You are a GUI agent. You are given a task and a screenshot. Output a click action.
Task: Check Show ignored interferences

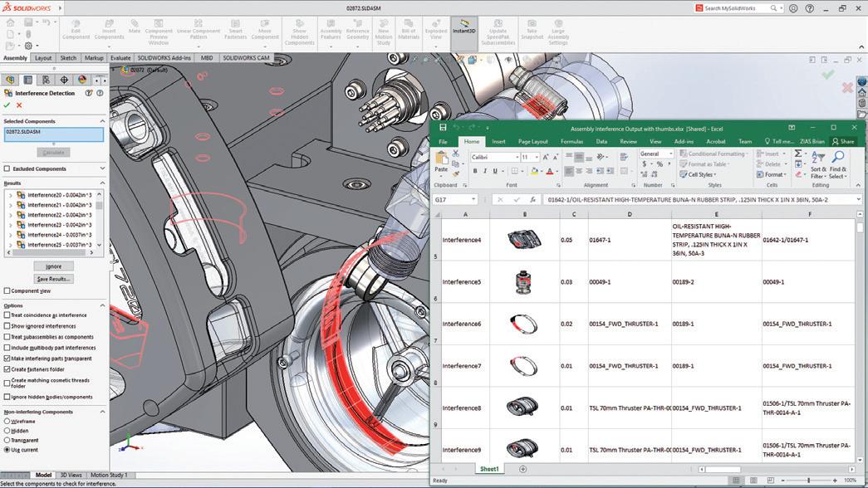[x=7, y=326]
